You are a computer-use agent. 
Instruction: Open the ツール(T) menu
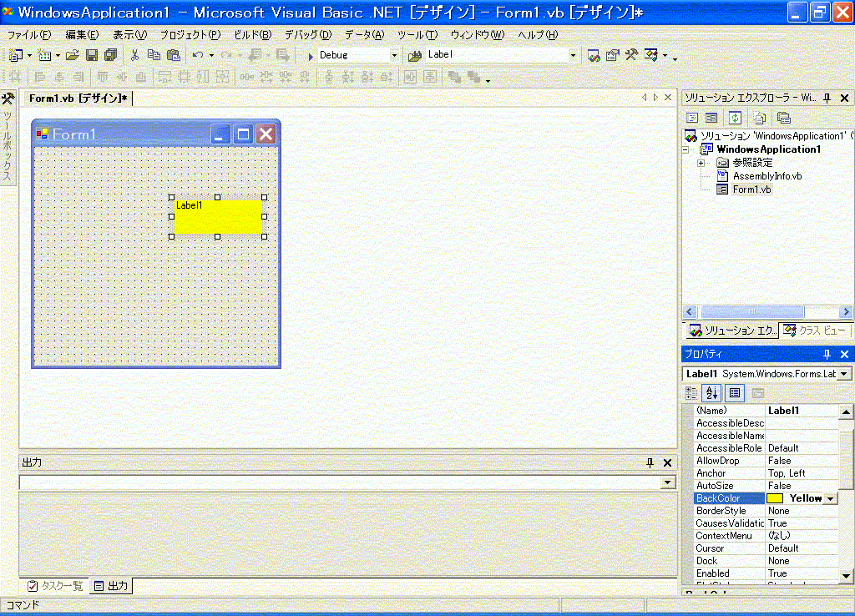pos(417,35)
